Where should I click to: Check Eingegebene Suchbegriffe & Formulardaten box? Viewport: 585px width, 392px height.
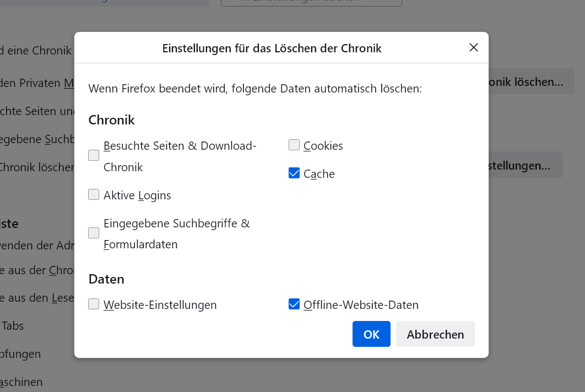click(94, 233)
